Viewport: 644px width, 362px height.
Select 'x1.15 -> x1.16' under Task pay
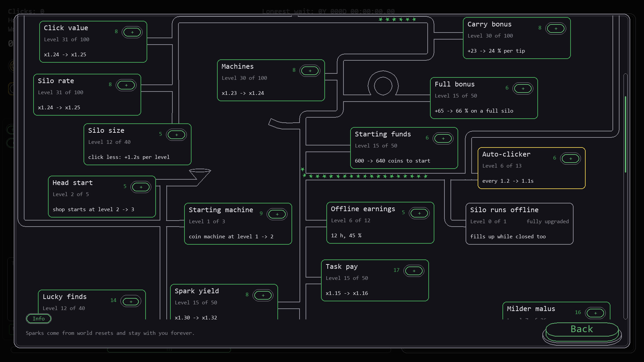[347, 293]
